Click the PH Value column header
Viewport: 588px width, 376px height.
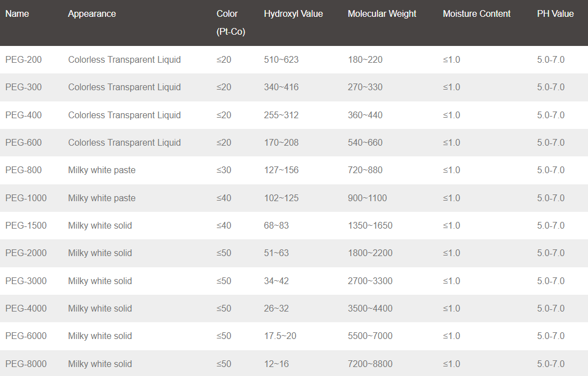pyautogui.click(x=555, y=14)
